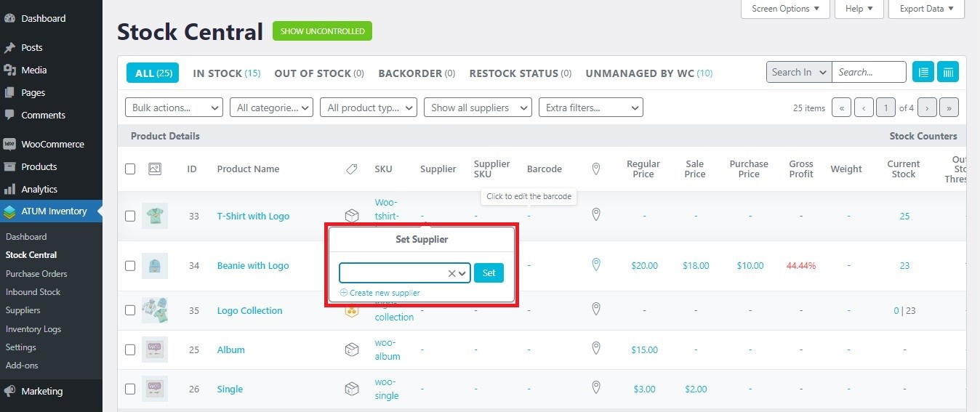Click the Pages icon in sidebar
This screenshot has width=980, height=412.
9,92
